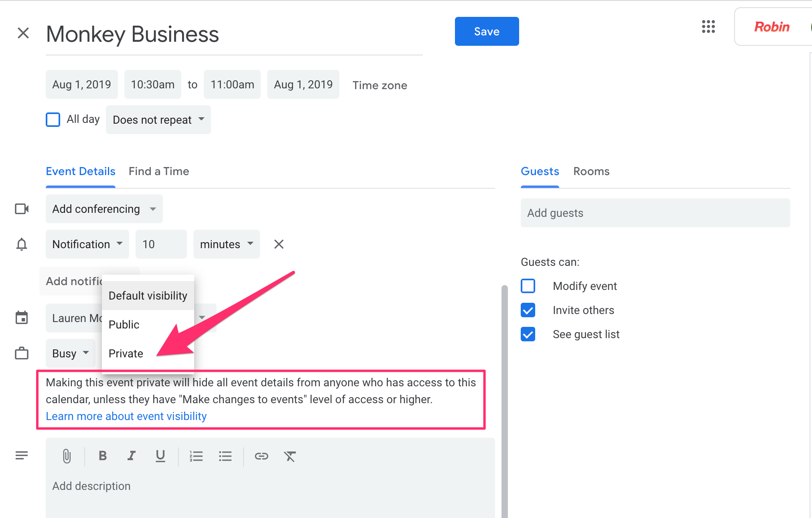The width and height of the screenshot is (812, 518).
Task: Click the Monkey Business title field
Action: click(234, 34)
